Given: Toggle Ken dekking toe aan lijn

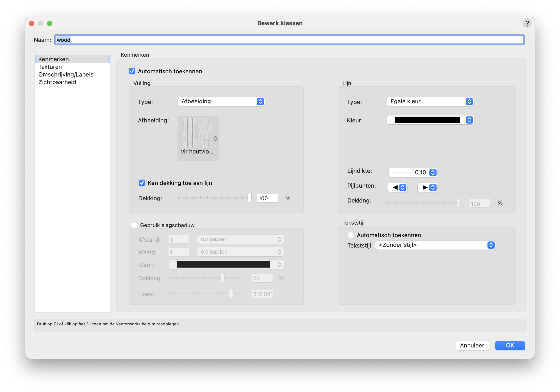Looking at the screenshot, I should tap(142, 183).
